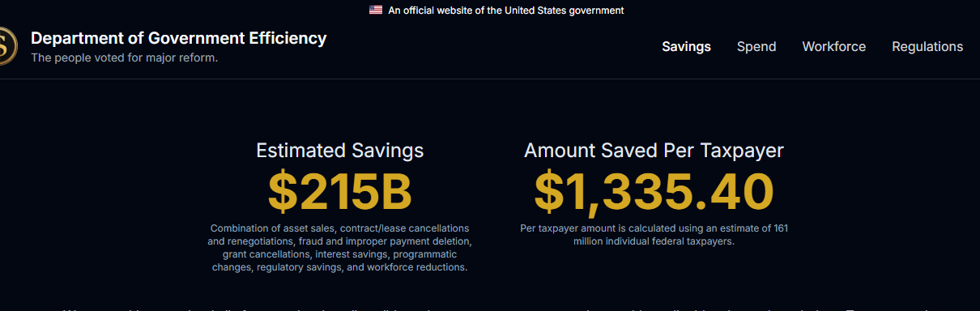The image size is (980, 311).
Task: Switch to the Spend section
Action: [756, 47]
